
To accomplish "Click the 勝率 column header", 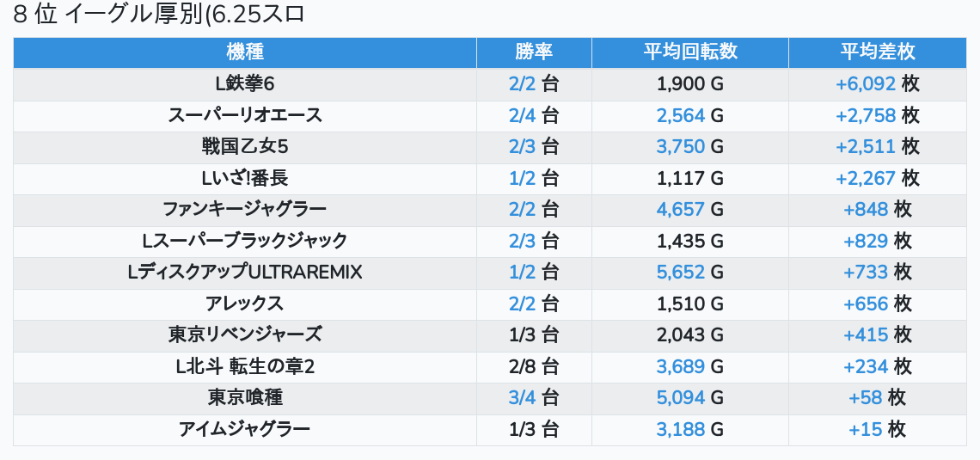I will [535, 52].
